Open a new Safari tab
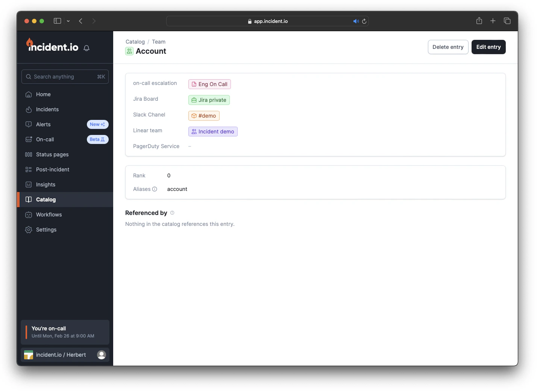The height and width of the screenshot is (392, 540). pos(493,21)
